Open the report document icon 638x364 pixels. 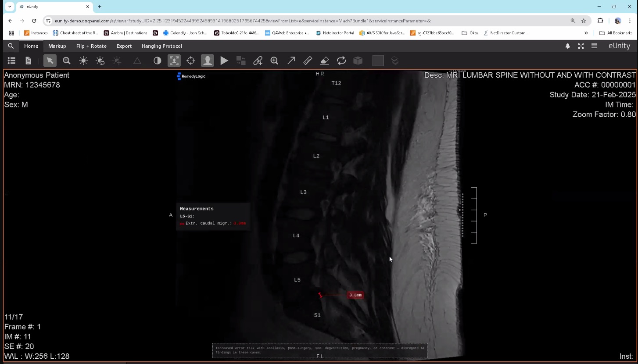point(29,61)
